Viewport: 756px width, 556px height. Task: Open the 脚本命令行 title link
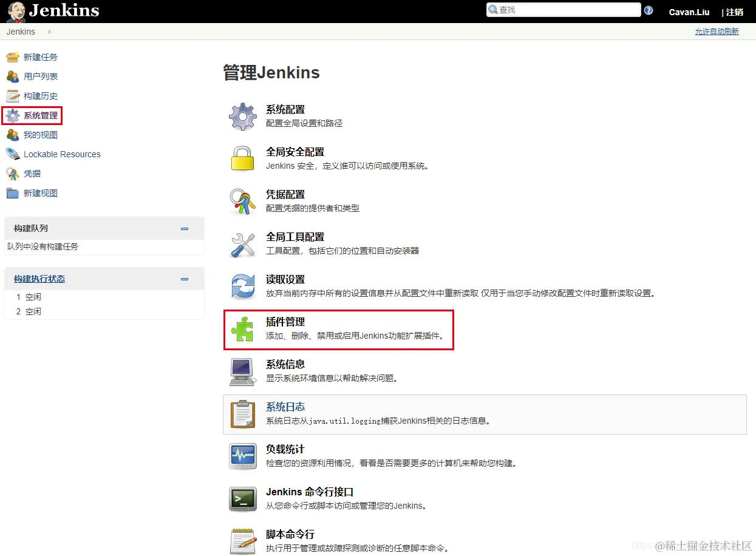pos(290,535)
